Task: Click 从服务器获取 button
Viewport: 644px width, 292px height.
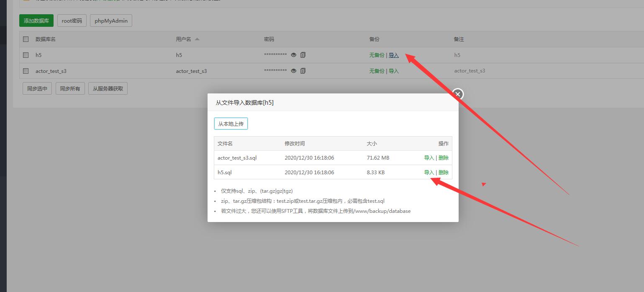Action: [x=108, y=88]
